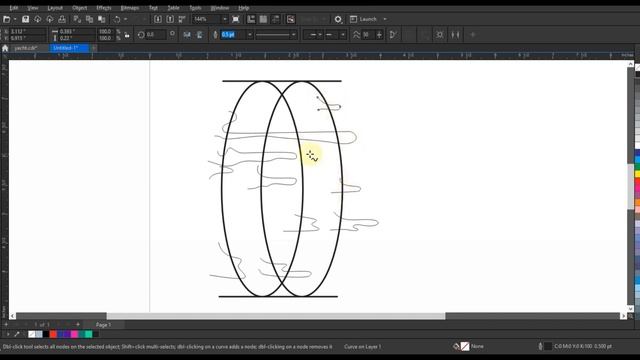Open the Edit menu
The image size is (640, 360).
pyautogui.click(x=13, y=8)
